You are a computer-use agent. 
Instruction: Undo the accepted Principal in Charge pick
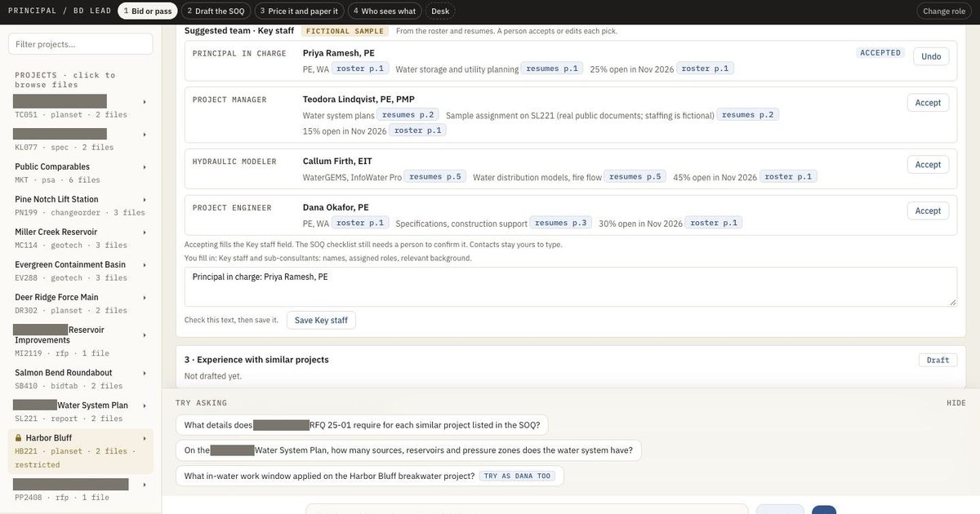tap(931, 56)
